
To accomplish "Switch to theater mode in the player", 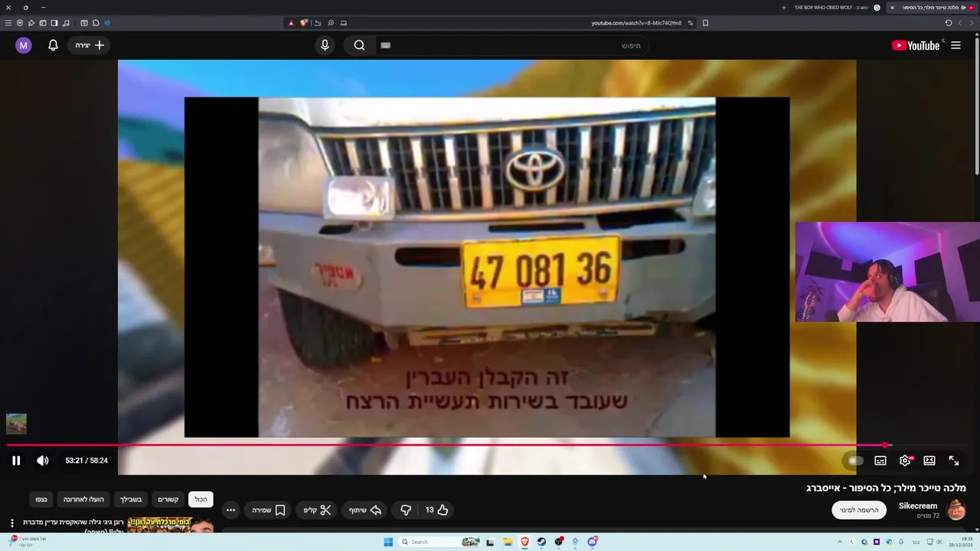I will point(929,461).
